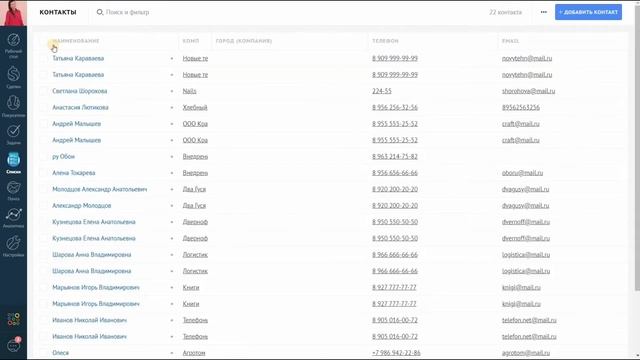Check the ру Обои row checkbox
640x360 pixels.
(x=44, y=156)
